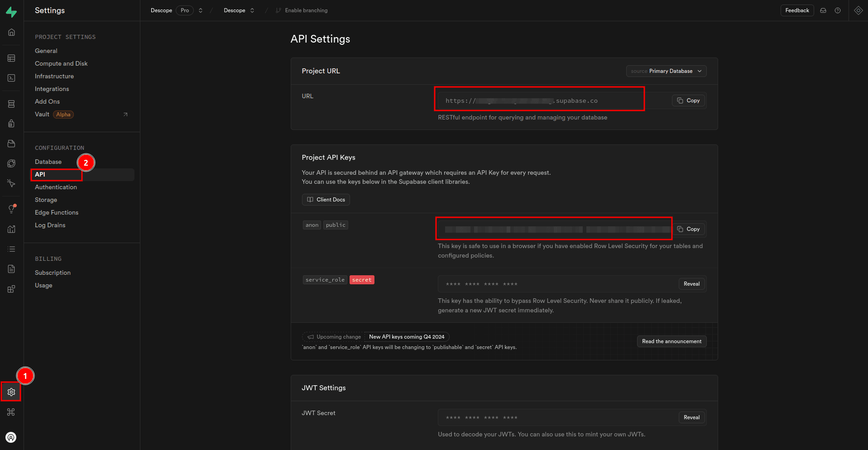Open the help question mark icon
This screenshot has height=450, width=868.
click(838, 10)
